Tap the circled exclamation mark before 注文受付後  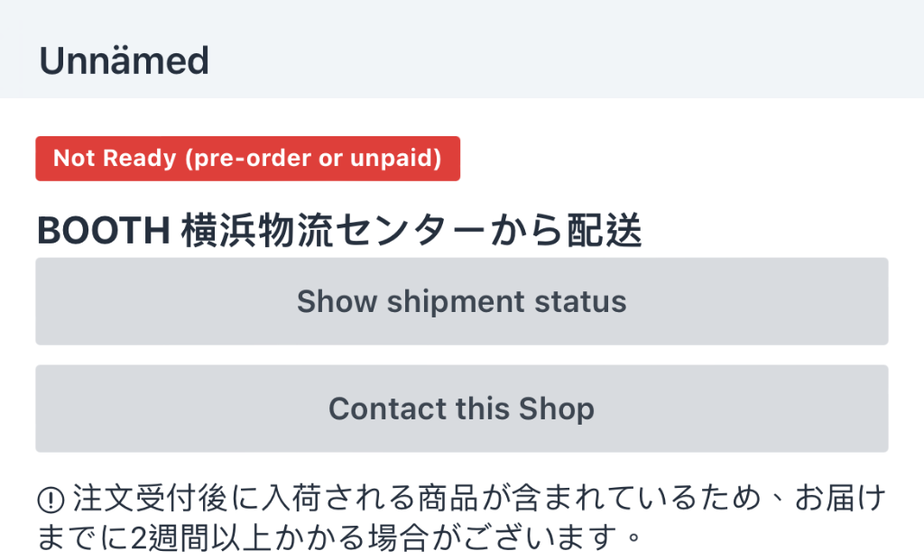click(51, 500)
